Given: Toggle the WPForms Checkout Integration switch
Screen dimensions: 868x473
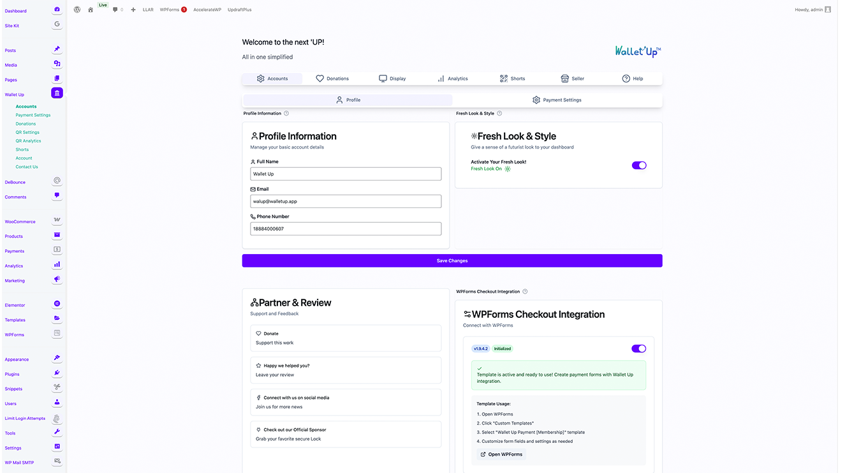Looking at the screenshot, I should point(638,349).
